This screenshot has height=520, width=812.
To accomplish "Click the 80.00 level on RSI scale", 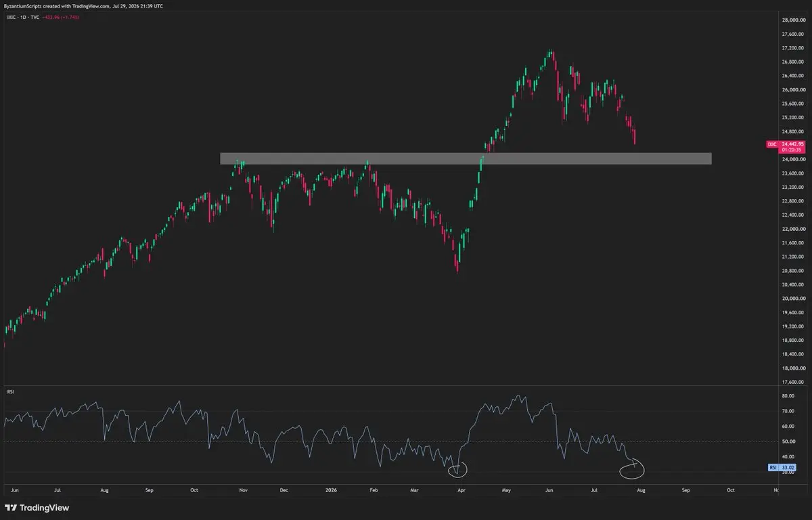I will [x=788, y=396].
